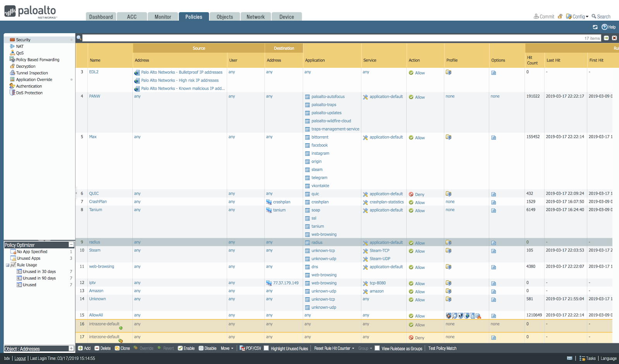
Task: Add a new security rule
Action: pos(84,348)
